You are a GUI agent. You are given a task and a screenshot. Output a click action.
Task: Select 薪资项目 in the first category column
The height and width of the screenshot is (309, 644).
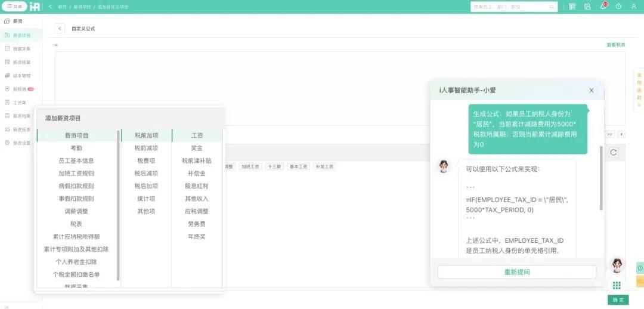77,135
